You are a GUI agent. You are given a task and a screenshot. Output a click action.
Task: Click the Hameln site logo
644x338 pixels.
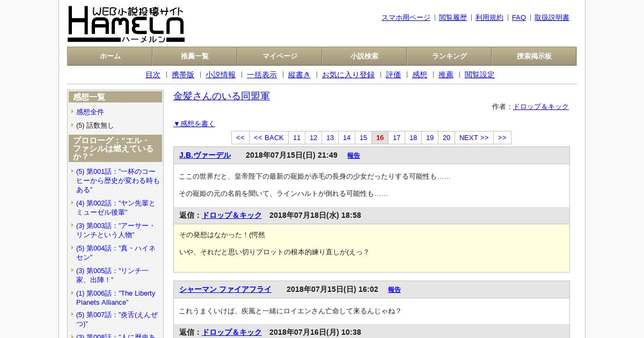pos(126,24)
